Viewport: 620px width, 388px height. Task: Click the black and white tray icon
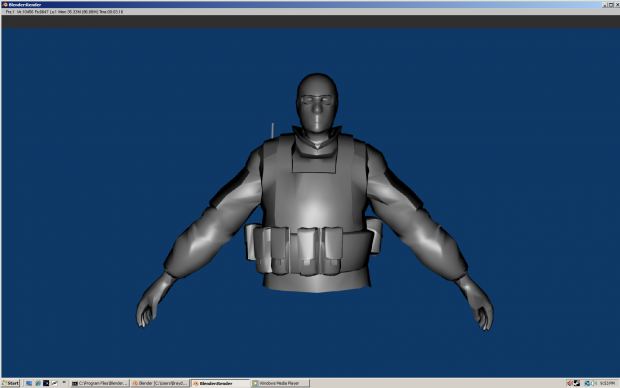pyautogui.click(x=577, y=383)
